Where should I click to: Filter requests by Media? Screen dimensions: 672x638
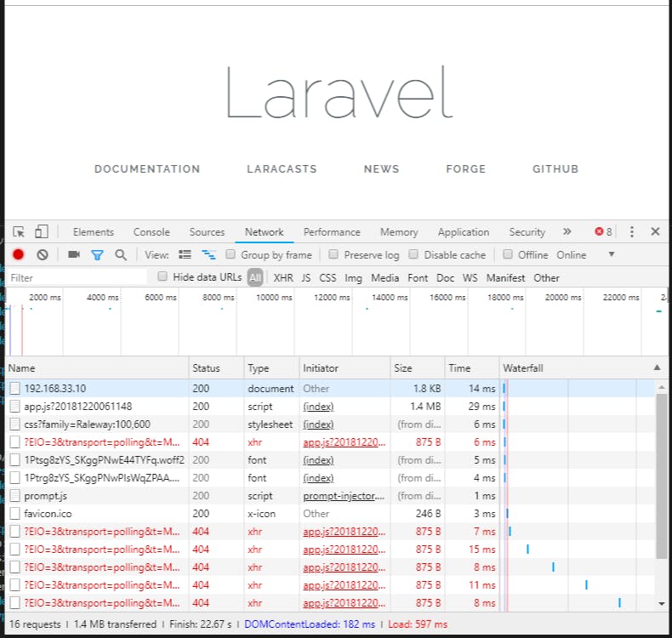[x=384, y=278]
